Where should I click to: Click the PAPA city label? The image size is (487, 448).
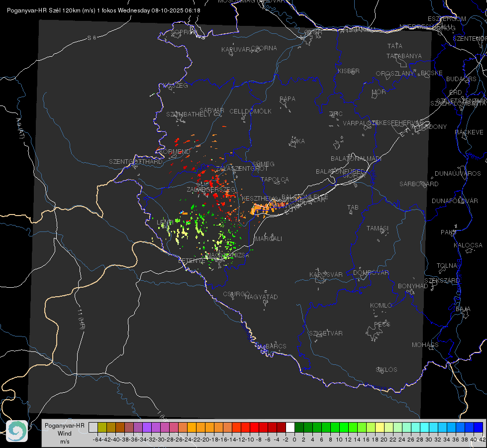(288, 99)
